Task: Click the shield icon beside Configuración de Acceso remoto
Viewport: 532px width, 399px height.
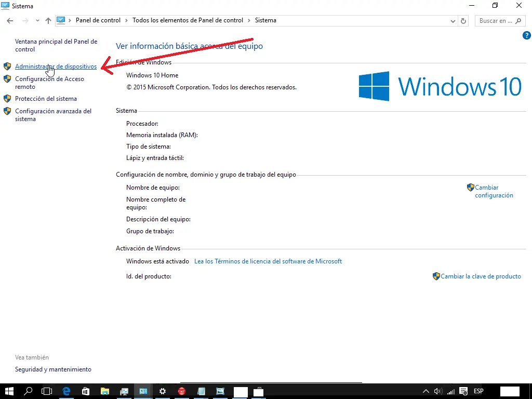Action: pos(7,79)
